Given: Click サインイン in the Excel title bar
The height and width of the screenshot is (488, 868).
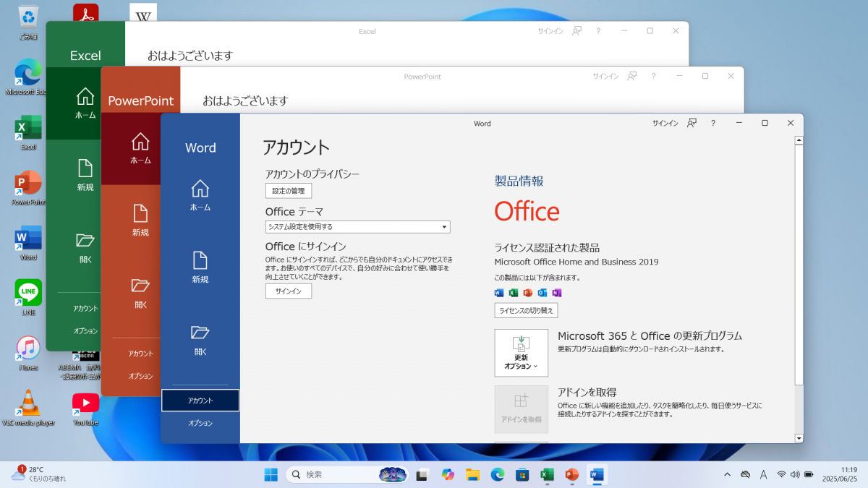Looking at the screenshot, I should pos(550,31).
